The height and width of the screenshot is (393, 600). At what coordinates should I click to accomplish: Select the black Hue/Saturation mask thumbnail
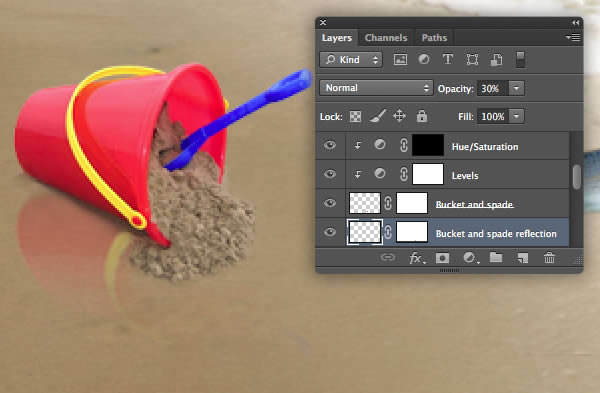point(428,145)
